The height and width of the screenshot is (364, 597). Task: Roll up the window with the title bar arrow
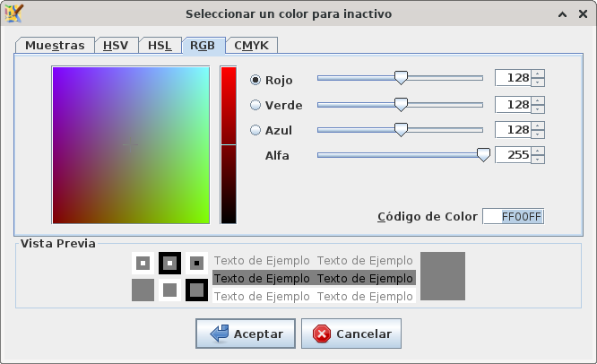[x=562, y=14]
